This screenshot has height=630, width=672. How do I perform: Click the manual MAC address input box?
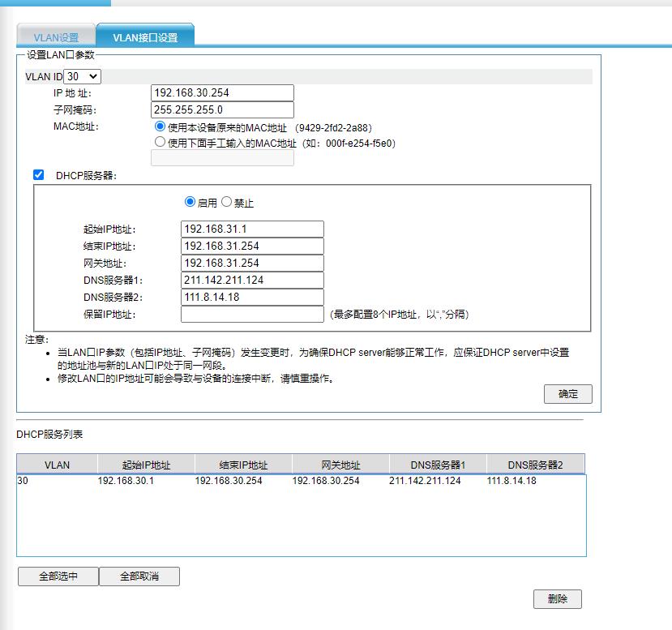[222, 158]
